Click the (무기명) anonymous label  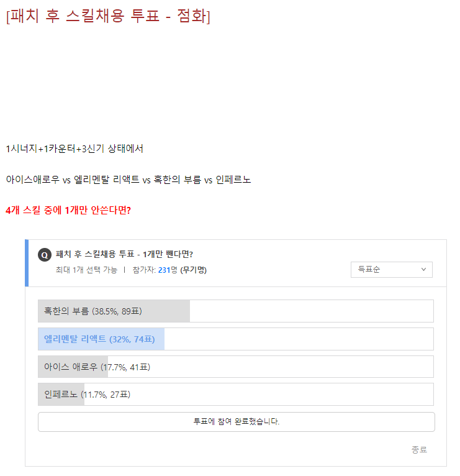pos(194,270)
